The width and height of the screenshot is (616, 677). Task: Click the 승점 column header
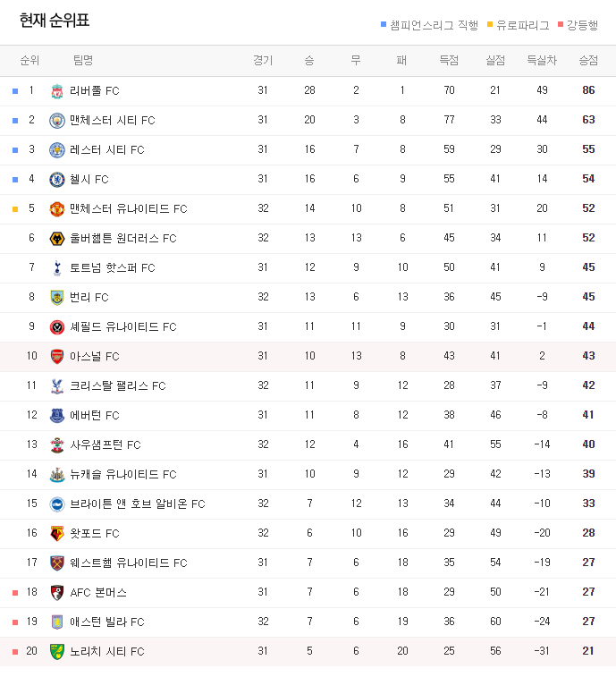coord(588,61)
